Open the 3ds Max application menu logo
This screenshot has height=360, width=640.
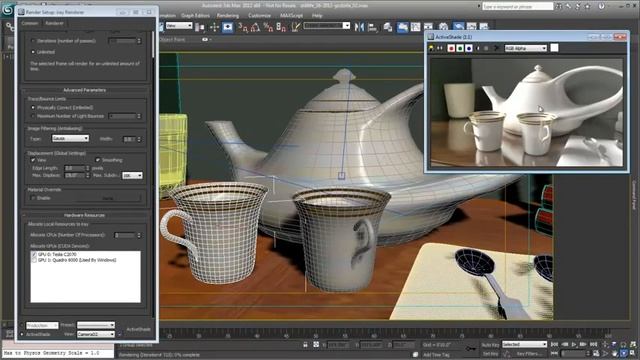click(x=7, y=9)
